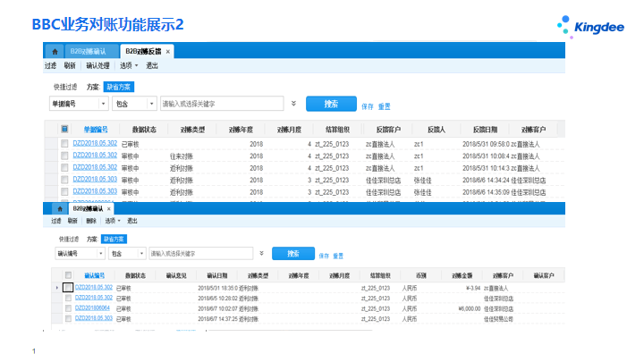Click the 对账年度 header in upper table
Image resolution: width=644 pixels, height=362 pixels.
[x=241, y=130]
